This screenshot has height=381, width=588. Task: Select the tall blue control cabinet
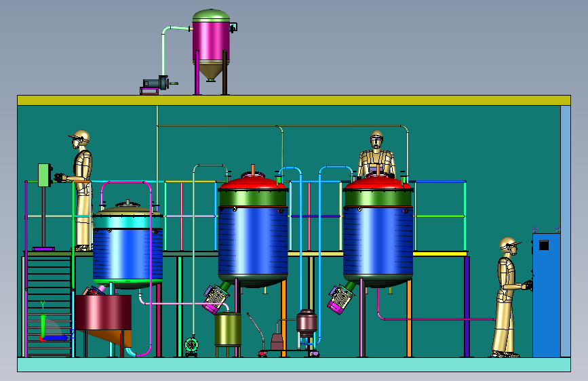(x=547, y=295)
